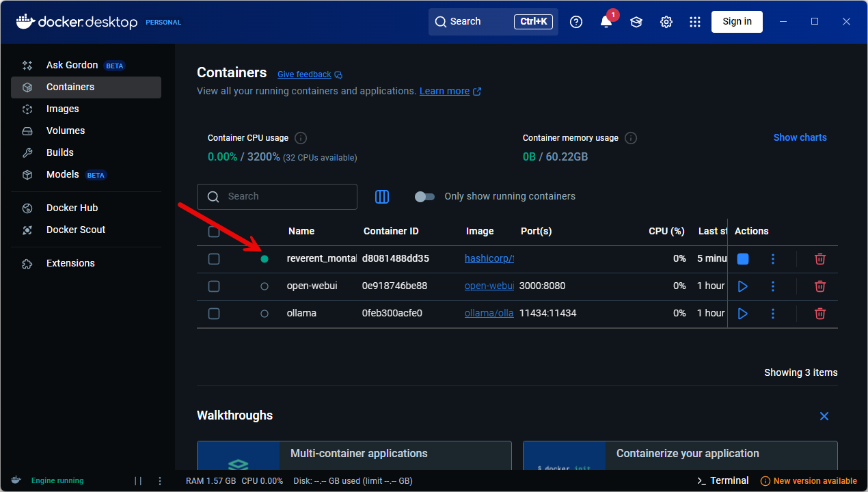
Task: Click the top Search bar with Ctrl+K
Action: click(493, 22)
